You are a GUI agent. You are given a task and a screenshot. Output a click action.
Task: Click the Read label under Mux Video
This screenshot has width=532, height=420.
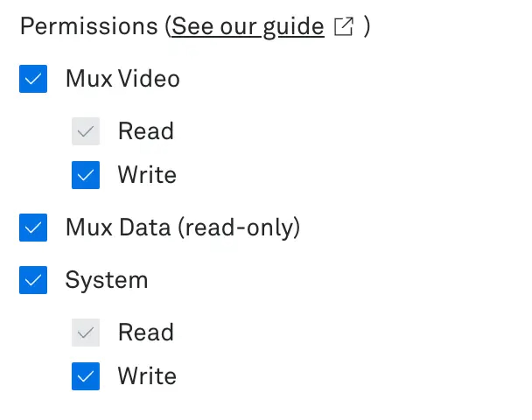pyautogui.click(x=146, y=131)
